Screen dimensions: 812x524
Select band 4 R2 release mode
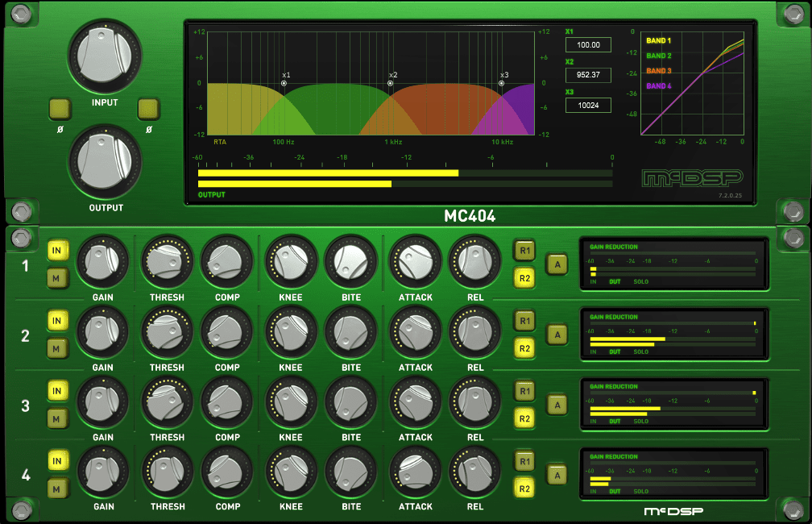tap(524, 489)
